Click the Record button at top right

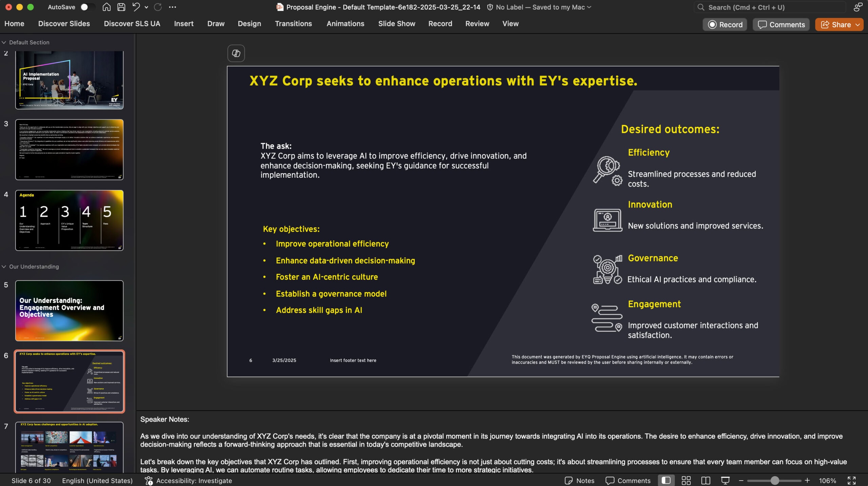725,25
